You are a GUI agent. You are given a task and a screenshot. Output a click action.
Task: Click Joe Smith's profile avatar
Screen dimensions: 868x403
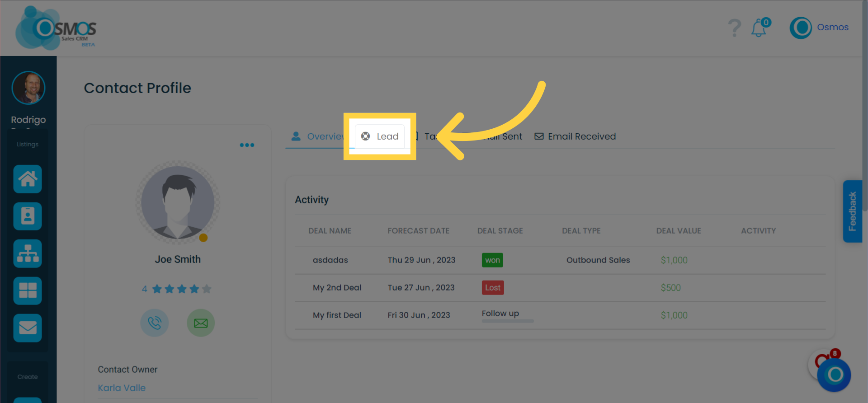[178, 202]
